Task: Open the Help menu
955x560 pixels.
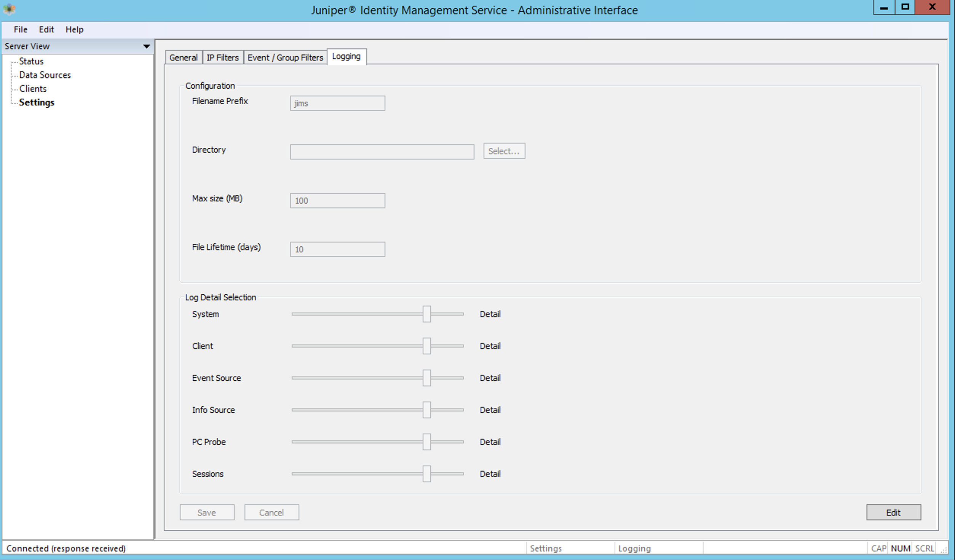Action: pyautogui.click(x=74, y=29)
